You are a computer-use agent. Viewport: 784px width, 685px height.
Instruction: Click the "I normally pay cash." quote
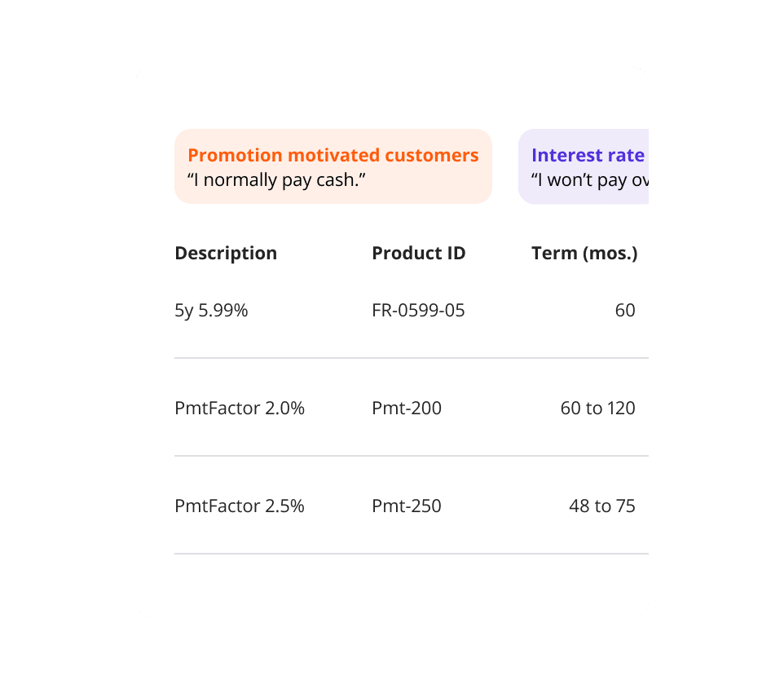point(275,179)
